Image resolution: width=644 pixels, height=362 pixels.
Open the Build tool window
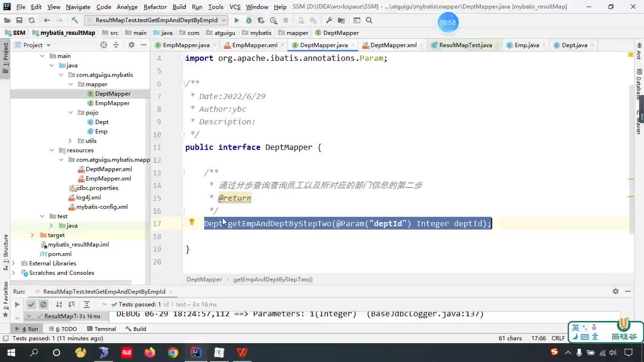(x=135, y=329)
